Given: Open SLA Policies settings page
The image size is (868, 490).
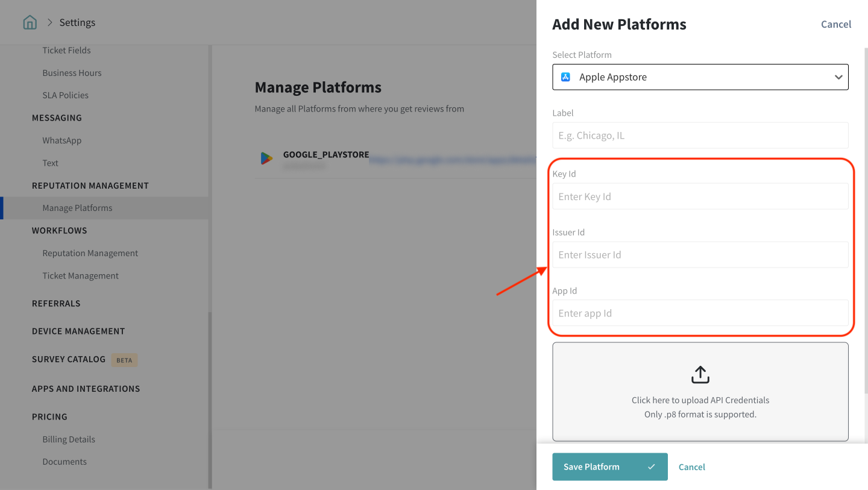Looking at the screenshot, I should [65, 95].
